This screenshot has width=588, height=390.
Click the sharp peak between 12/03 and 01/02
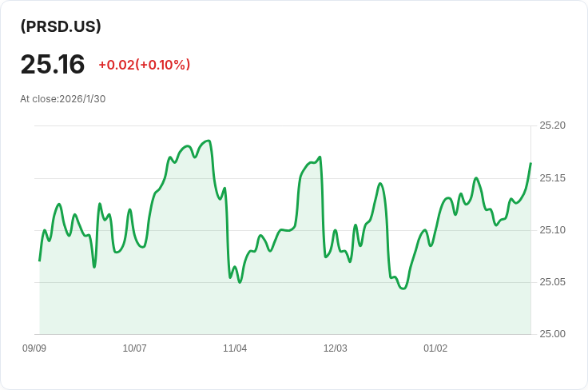click(380, 184)
